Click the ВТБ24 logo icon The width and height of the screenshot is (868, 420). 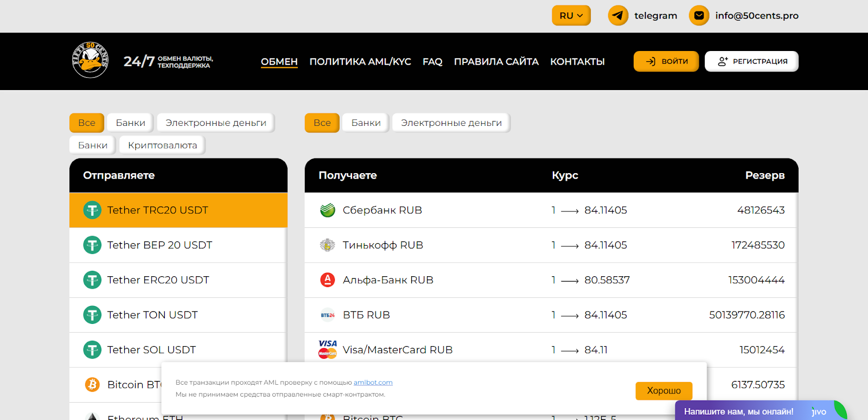pos(328,315)
